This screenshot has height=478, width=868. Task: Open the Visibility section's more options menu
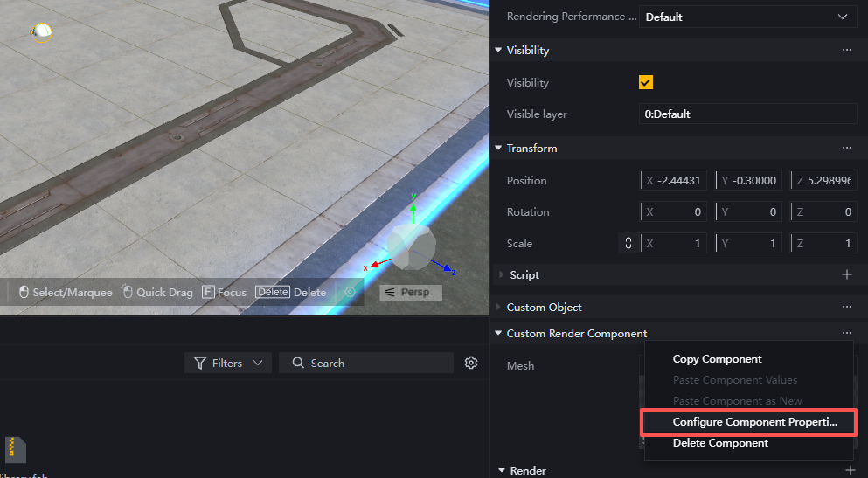[846, 51]
